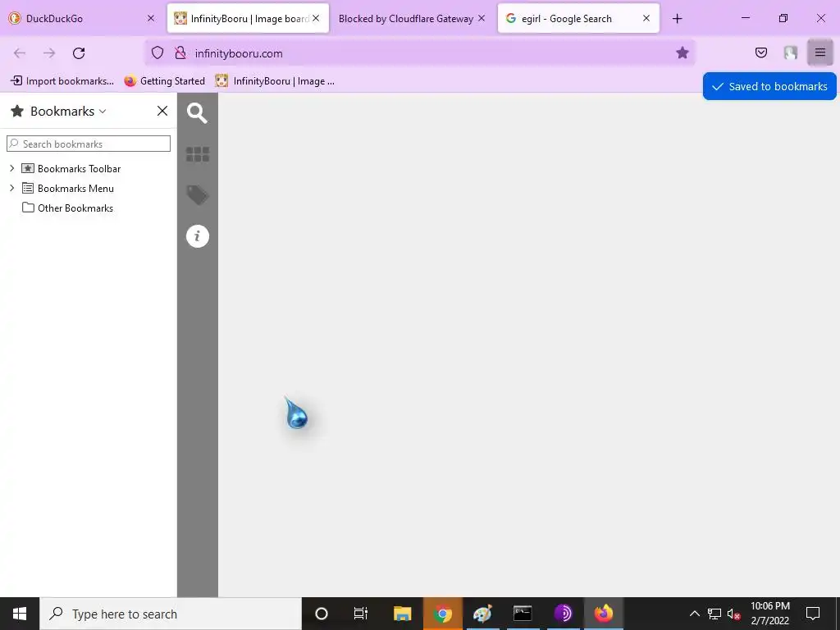Screen dimensions: 840x630
Task: Close the DuckDuckGo tab
Action: coord(151,18)
